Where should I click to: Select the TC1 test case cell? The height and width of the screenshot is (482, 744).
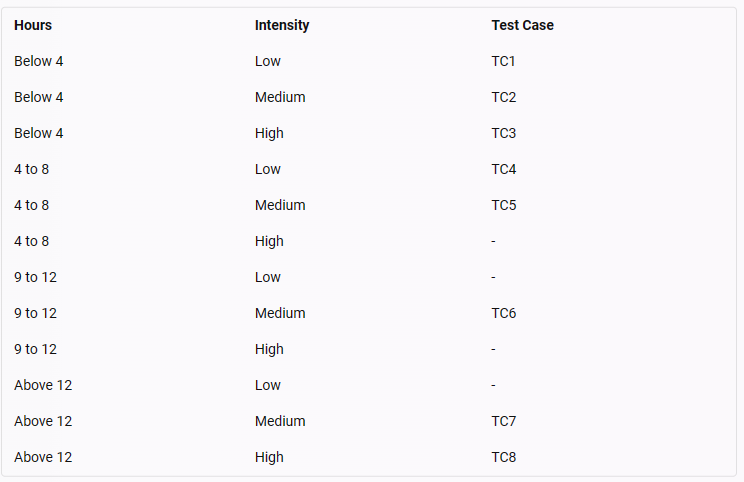[503, 61]
